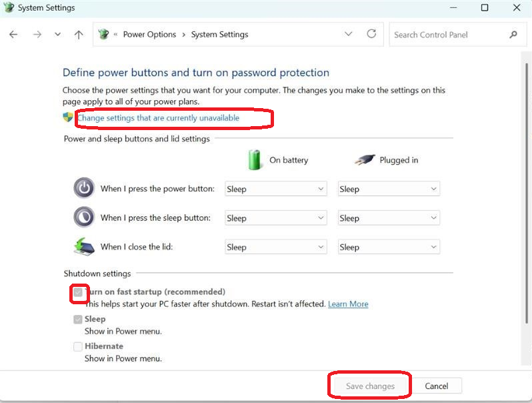The height and width of the screenshot is (403, 532).
Task: Click the System Settings window title icon
Action: [x=9, y=7]
